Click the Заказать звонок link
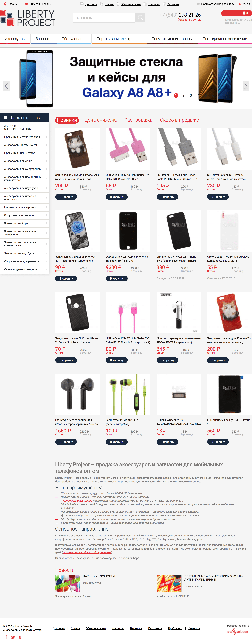Image resolution: width=252 pixels, height=644 pixels. [x=189, y=19]
